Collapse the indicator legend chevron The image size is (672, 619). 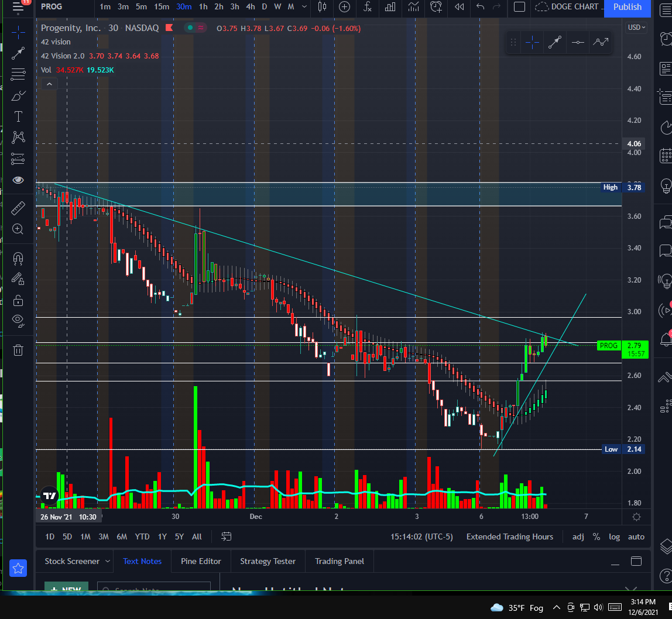49,84
